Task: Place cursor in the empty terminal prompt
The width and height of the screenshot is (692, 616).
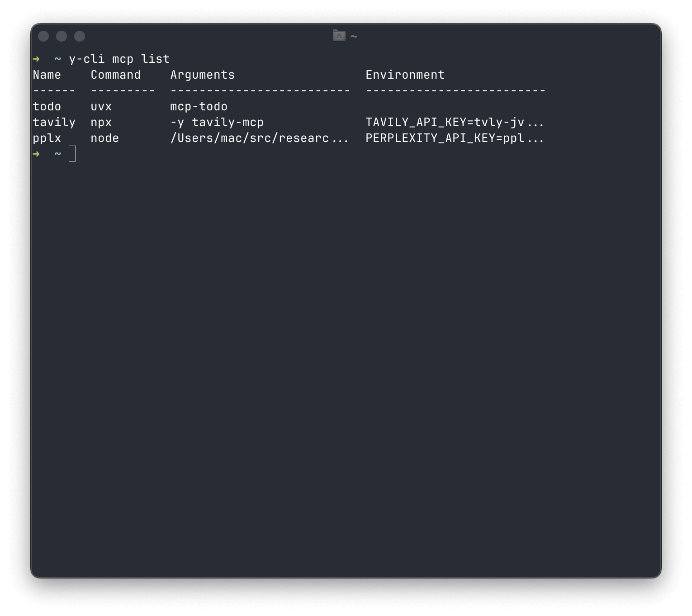Action: point(73,154)
